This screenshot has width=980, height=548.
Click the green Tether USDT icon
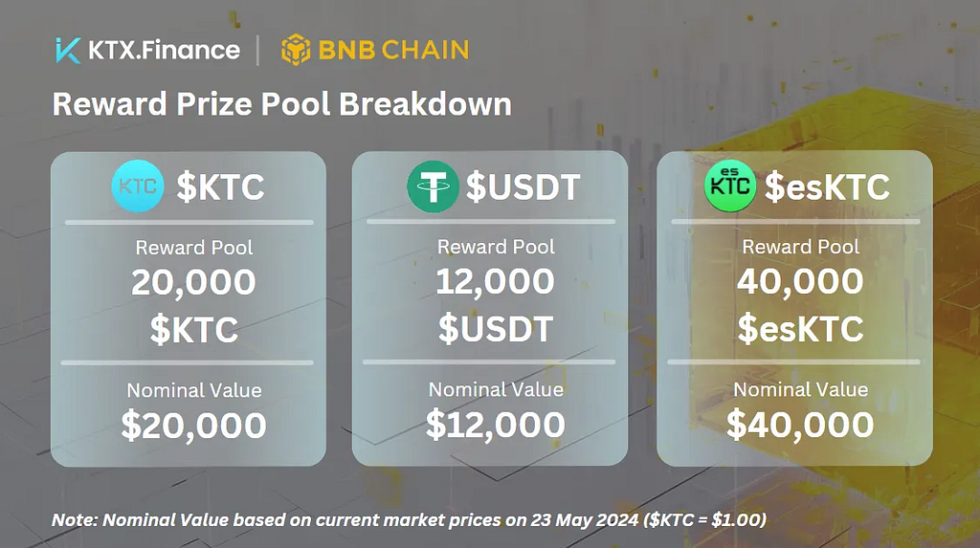coord(433,186)
